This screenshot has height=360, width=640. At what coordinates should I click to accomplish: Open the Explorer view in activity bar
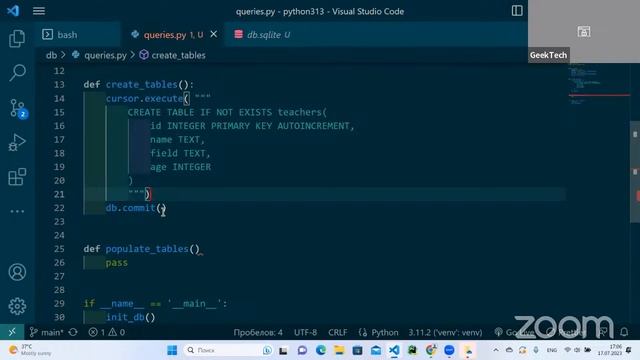17,39
